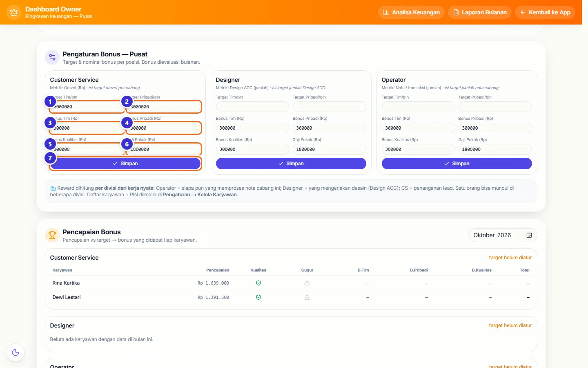
Task: Focus Designer Bonus Pribadi field
Action: (x=329, y=128)
